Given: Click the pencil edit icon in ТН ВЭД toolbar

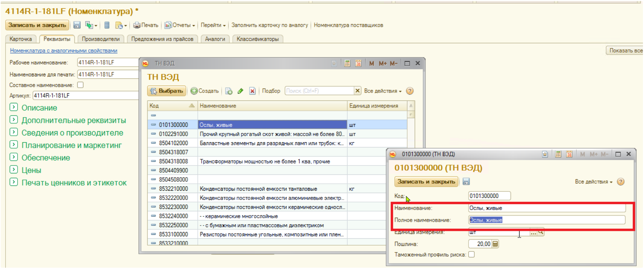Looking at the screenshot, I should (x=240, y=91).
